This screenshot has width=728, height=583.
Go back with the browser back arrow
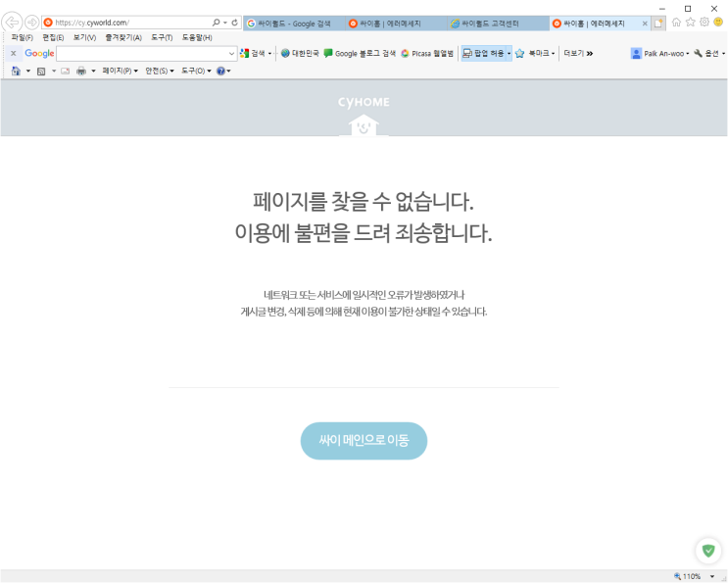click(12, 23)
